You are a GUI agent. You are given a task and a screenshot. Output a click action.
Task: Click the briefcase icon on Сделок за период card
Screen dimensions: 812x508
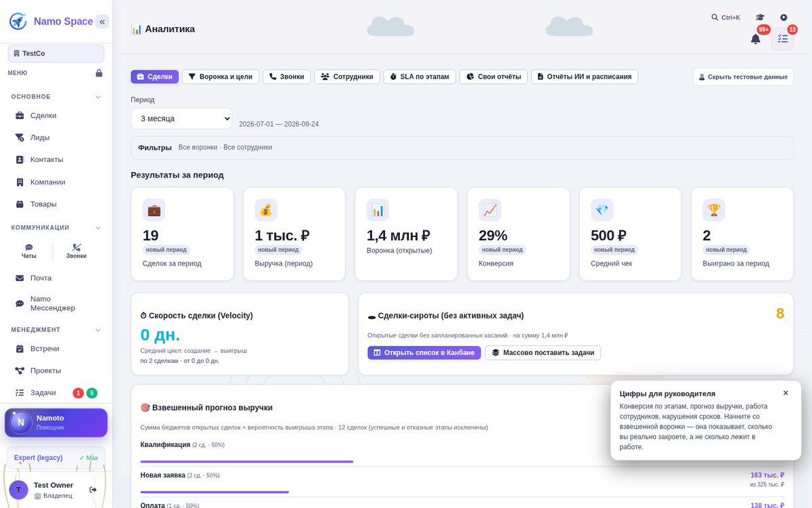(x=154, y=210)
